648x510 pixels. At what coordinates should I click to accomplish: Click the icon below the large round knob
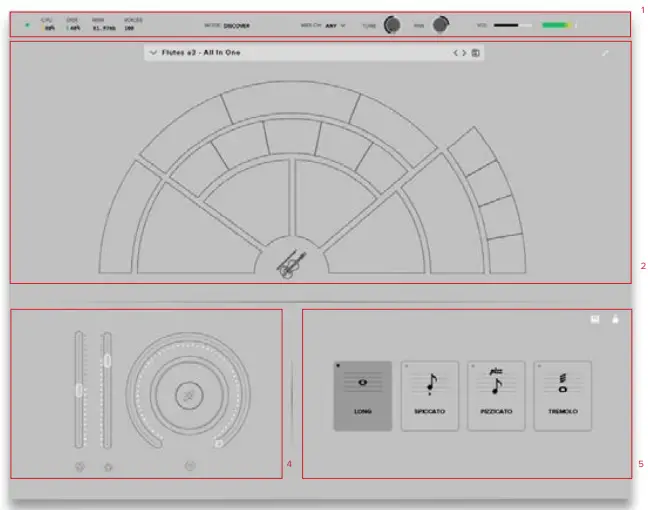190,466
